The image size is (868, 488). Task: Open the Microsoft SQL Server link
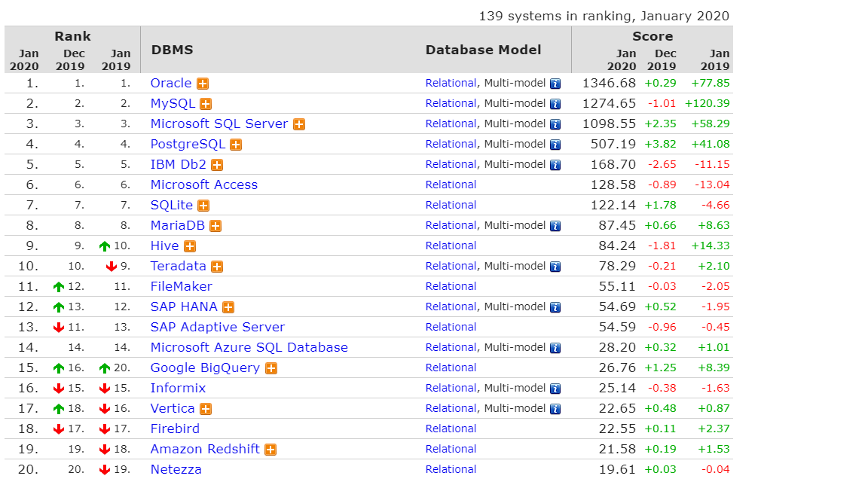(219, 124)
